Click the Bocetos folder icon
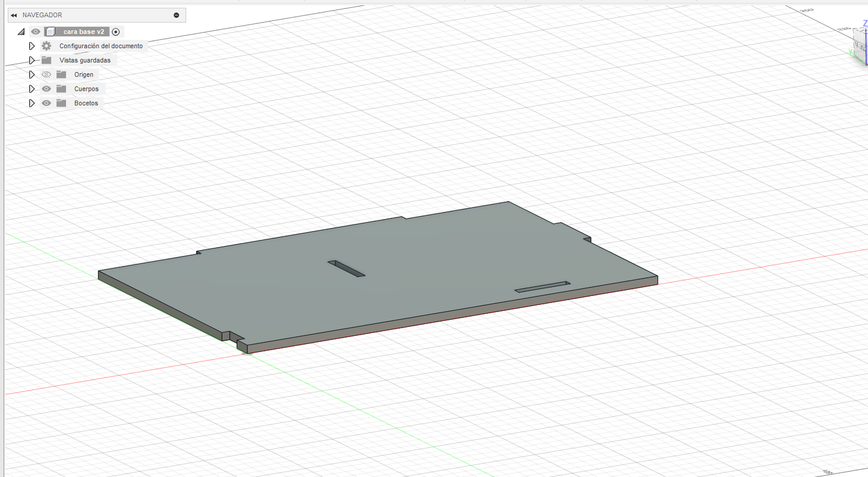 tap(61, 103)
